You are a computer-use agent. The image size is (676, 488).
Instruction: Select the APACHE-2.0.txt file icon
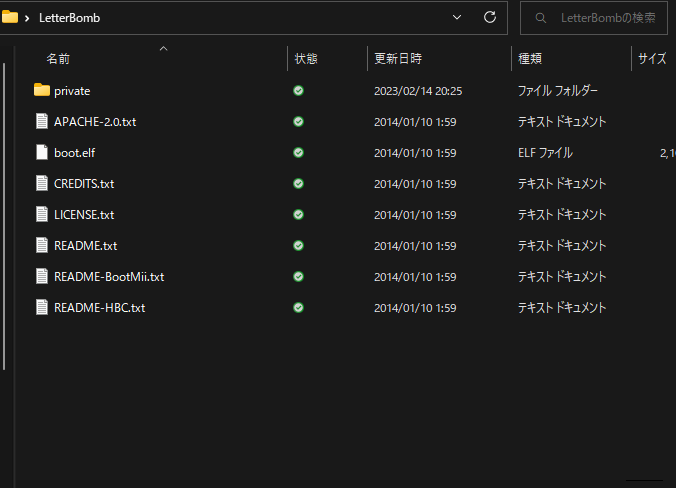click(42, 121)
